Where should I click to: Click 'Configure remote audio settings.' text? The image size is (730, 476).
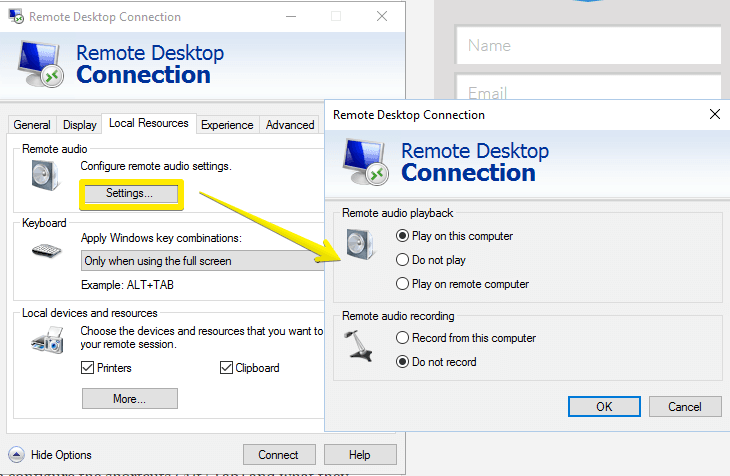pyautogui.click(x=156, y=166)
